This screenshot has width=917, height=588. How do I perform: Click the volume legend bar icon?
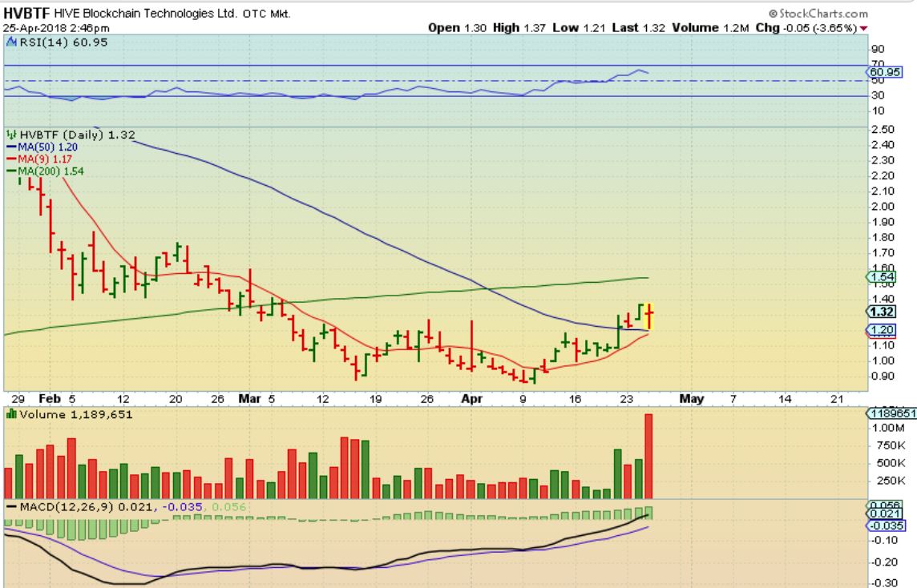[x=11, y=414]
